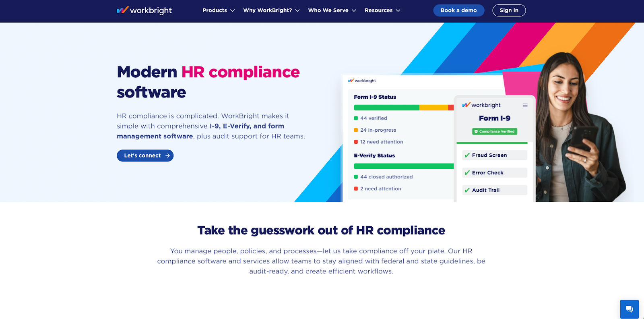Click the Let's connect button
The image size is (644, 319).
pos(145,155)
